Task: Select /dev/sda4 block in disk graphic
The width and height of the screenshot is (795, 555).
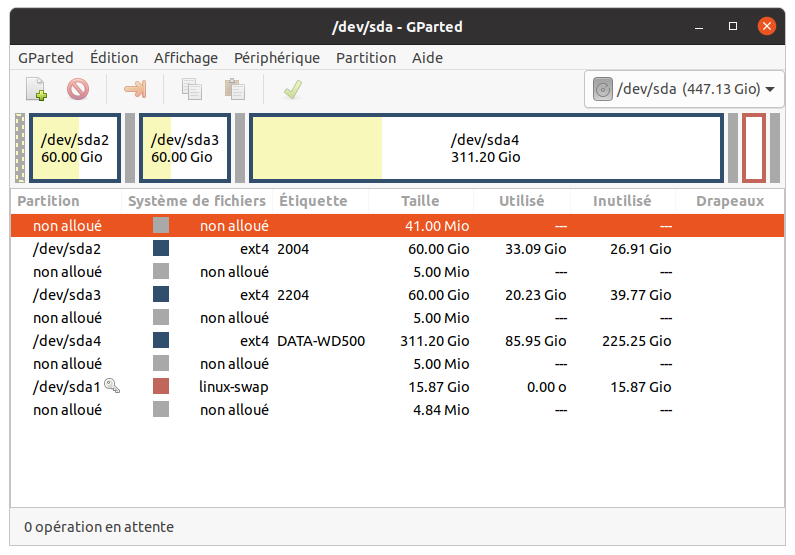Action: point(486,148)
